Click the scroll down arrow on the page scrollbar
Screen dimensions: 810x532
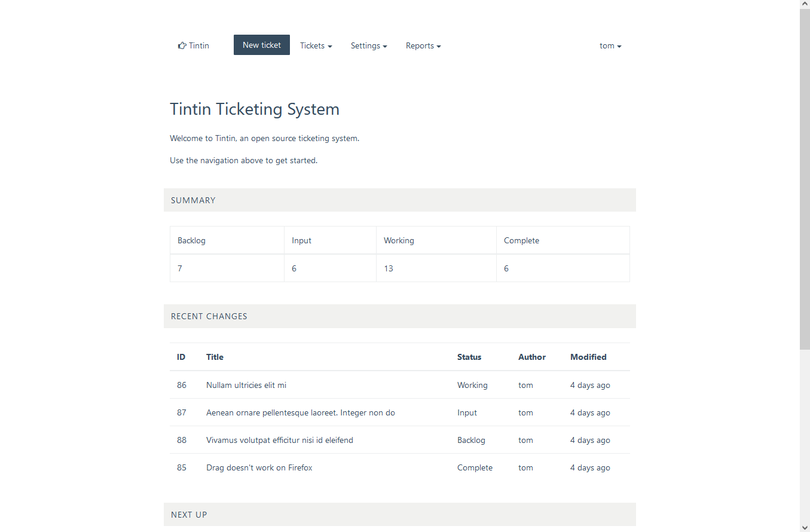pos(805,527)
